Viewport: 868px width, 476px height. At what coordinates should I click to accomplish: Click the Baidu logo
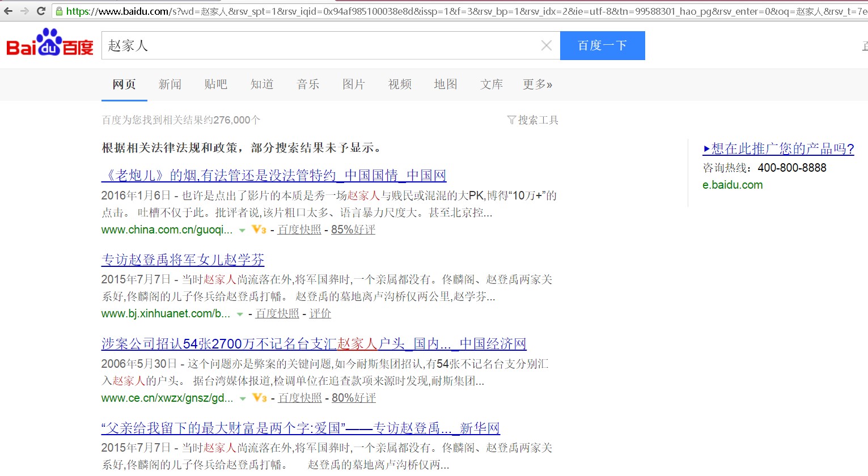(x=50, y=44)
